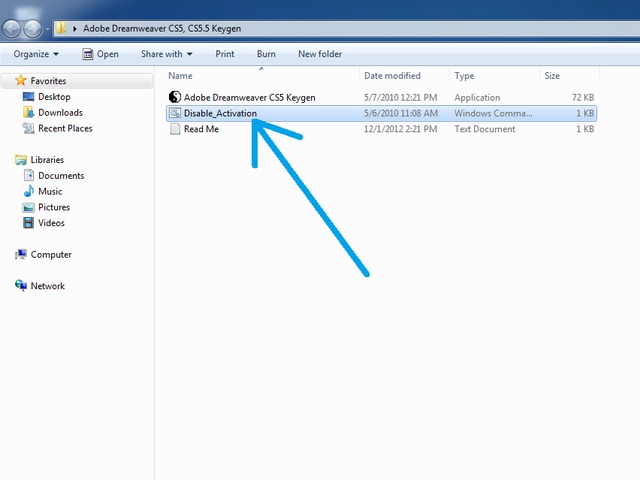Click the Print toolbar item

[x=225, y=54]
